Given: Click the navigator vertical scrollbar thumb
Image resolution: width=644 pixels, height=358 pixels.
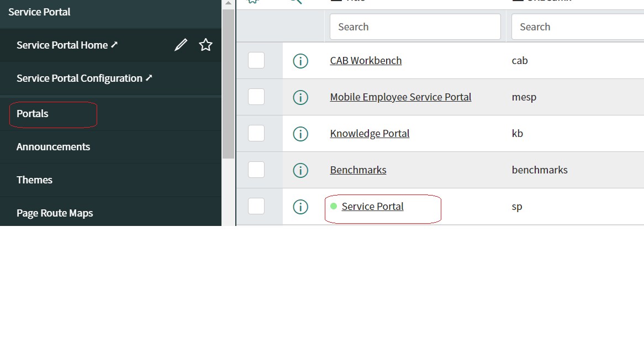Looking at the screenshot, I should pos(228,85).
